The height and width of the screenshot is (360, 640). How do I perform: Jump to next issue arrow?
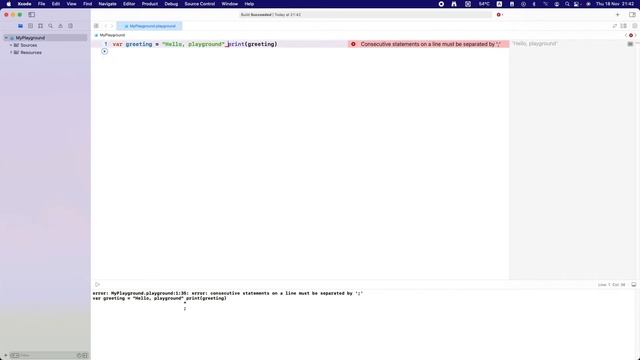[x=636, y=35]
